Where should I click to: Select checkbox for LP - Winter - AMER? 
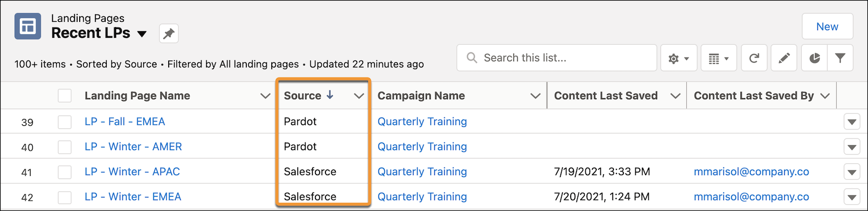(x=65, y=147)
